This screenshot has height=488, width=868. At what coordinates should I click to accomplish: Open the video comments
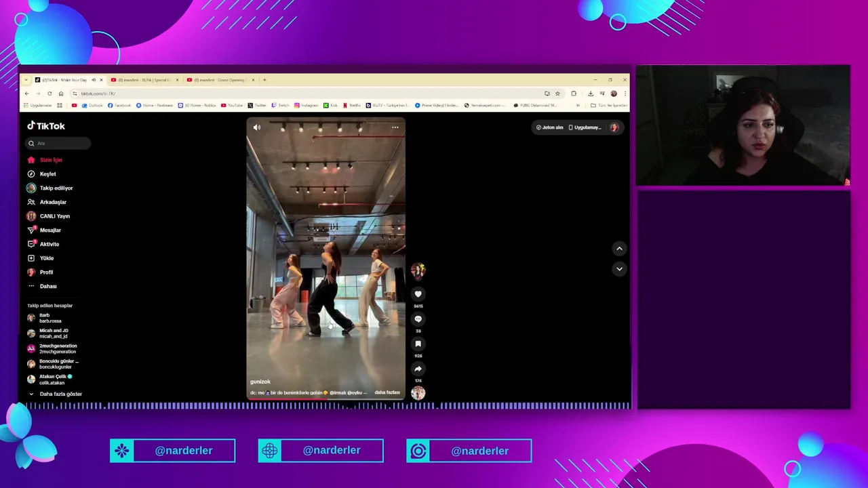[418, 319]
